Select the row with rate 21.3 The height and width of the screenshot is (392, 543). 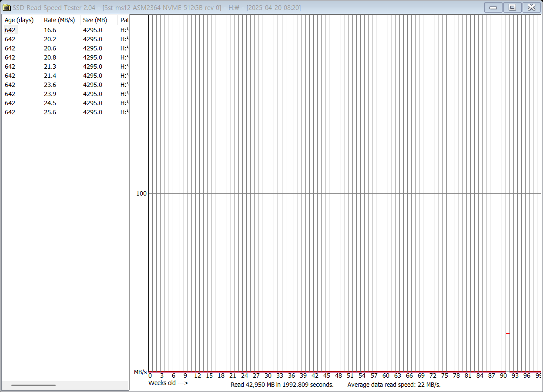[x=50, y=66]
